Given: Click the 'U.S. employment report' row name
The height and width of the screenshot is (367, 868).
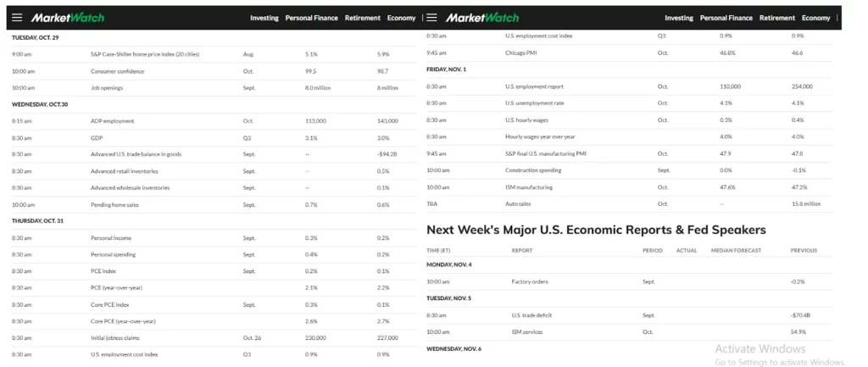Looking at the screenshot, I should tap(534, 87).
